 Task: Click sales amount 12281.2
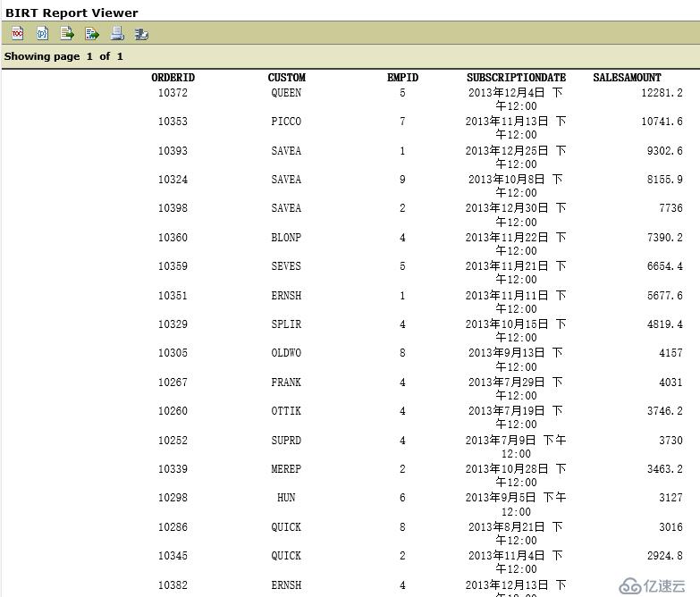[x=662, y=93]
